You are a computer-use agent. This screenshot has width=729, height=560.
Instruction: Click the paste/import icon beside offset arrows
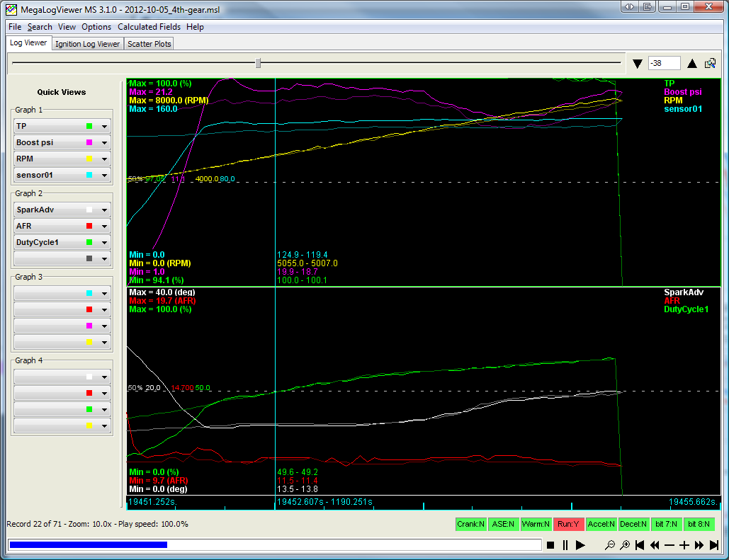pos(710,63)
